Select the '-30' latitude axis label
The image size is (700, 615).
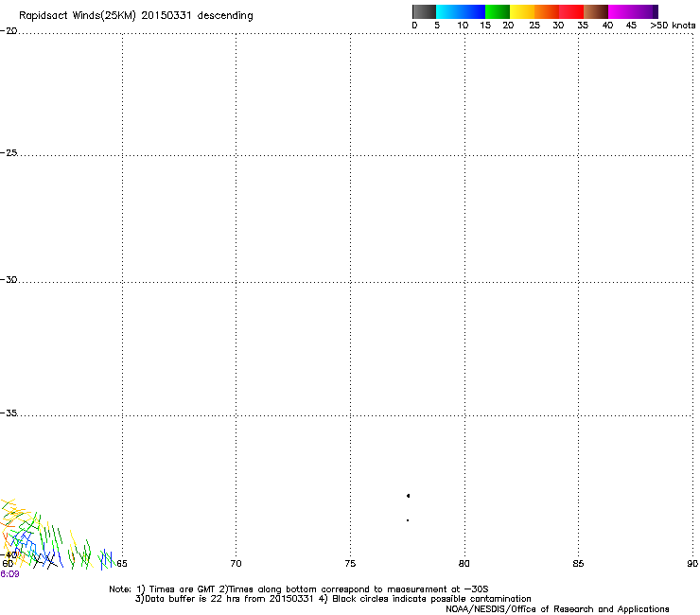[9, 279]
